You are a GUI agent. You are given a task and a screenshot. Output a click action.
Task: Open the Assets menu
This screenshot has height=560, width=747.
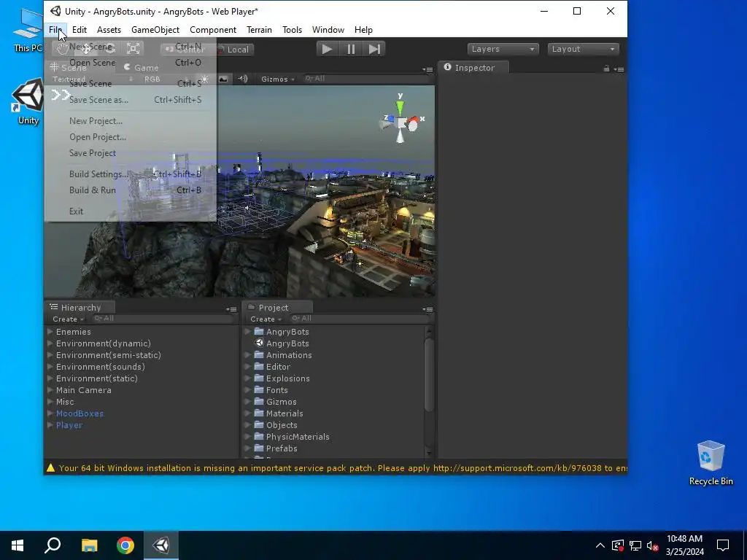pos(109,29)
